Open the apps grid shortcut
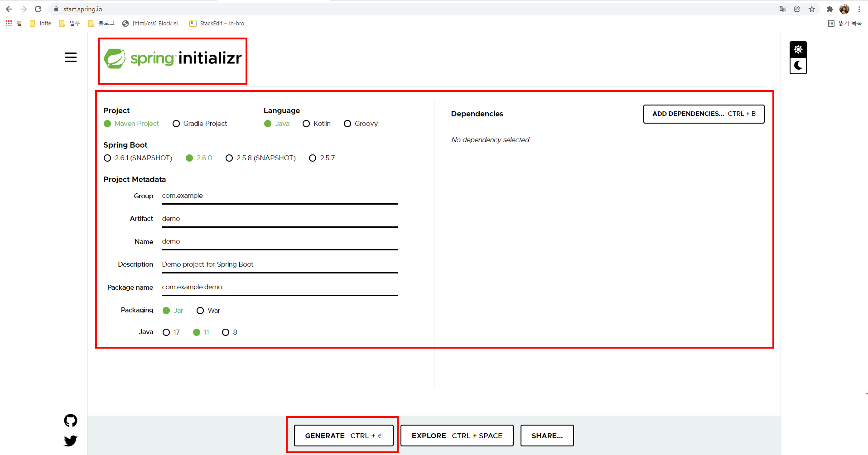This screenshot has height=455, width=868. (13, 24)
